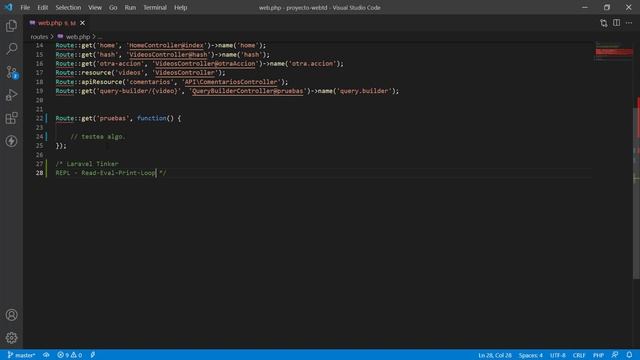Open Problems via errors and warnings count

(69, 355)
